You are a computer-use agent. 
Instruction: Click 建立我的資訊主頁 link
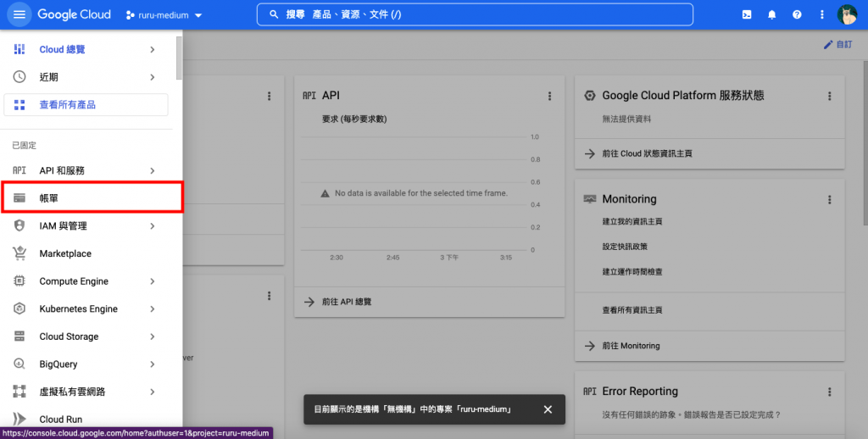tap(632, 221)
